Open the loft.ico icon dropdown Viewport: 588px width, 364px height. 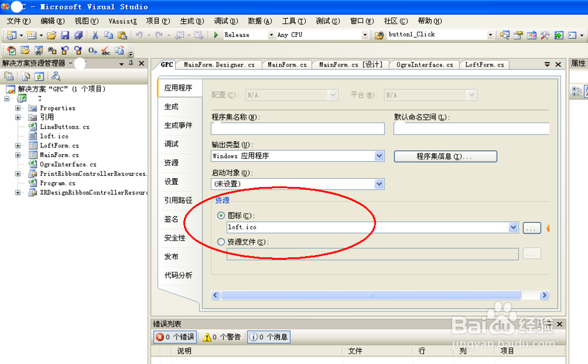point(513,227)
